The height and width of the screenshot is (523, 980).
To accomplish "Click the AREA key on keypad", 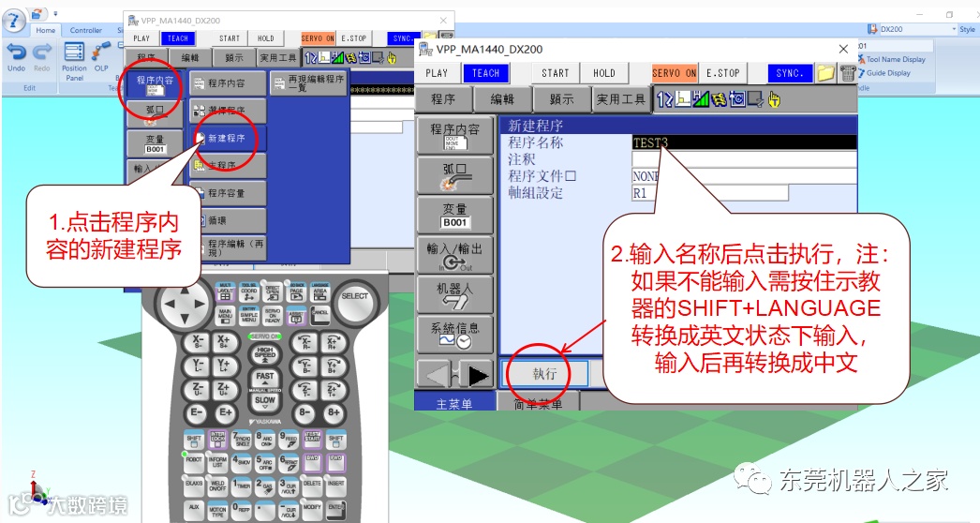I will coord(320,292).
